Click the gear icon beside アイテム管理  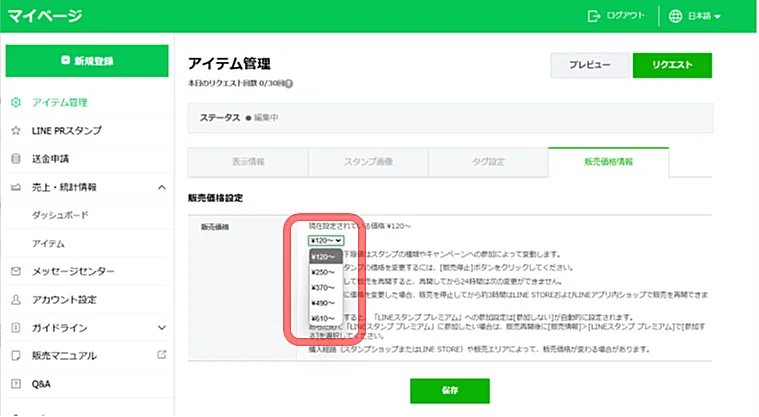point(16,102)
